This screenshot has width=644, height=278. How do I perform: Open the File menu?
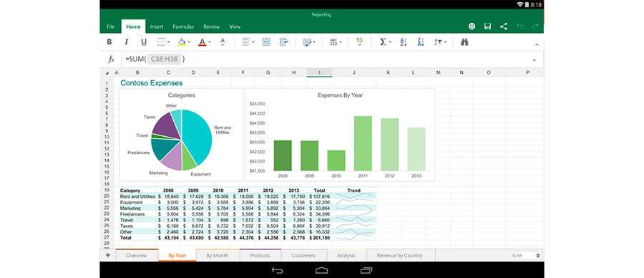pos(110,27)
